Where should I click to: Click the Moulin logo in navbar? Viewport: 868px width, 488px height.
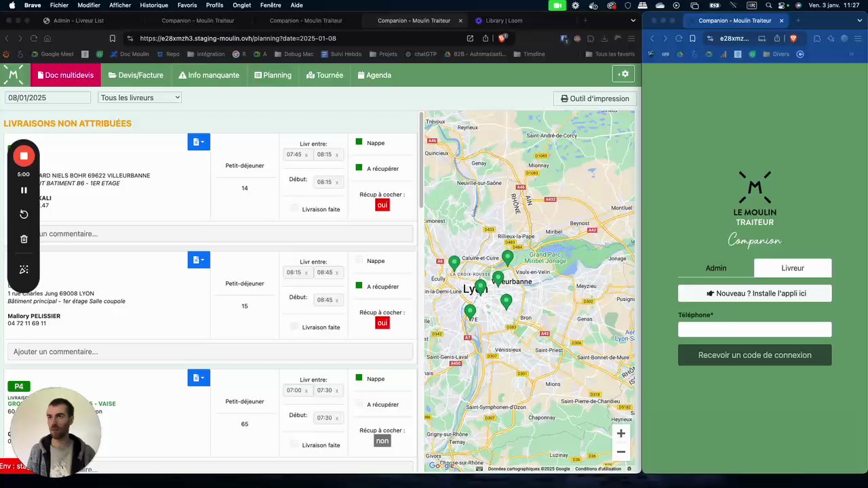tap(14, 75)
